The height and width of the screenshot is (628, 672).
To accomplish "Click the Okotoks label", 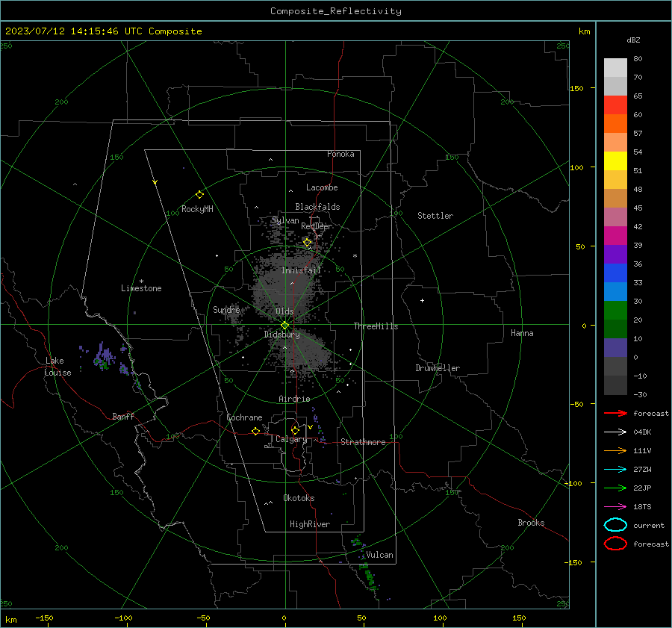I will [299, 498].
